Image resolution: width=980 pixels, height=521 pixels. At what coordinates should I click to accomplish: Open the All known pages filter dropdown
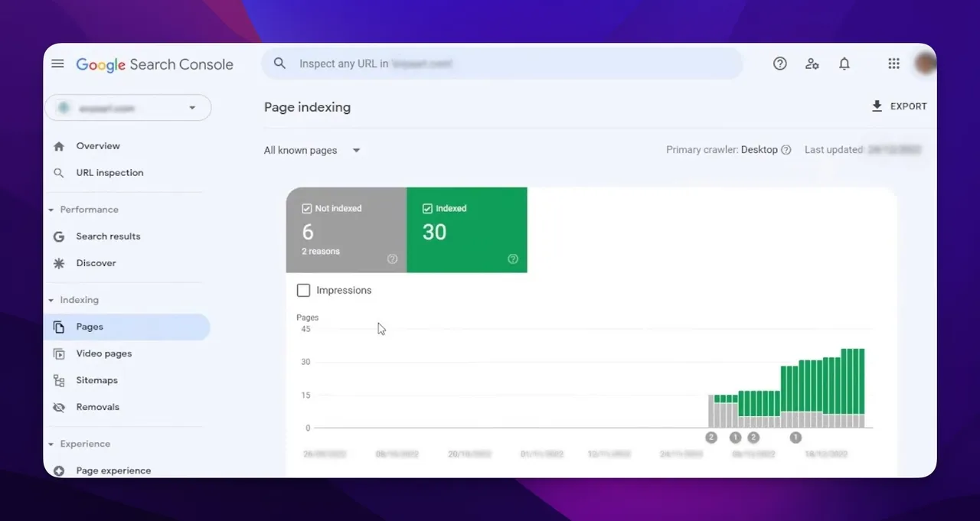(x=312, y=150)
